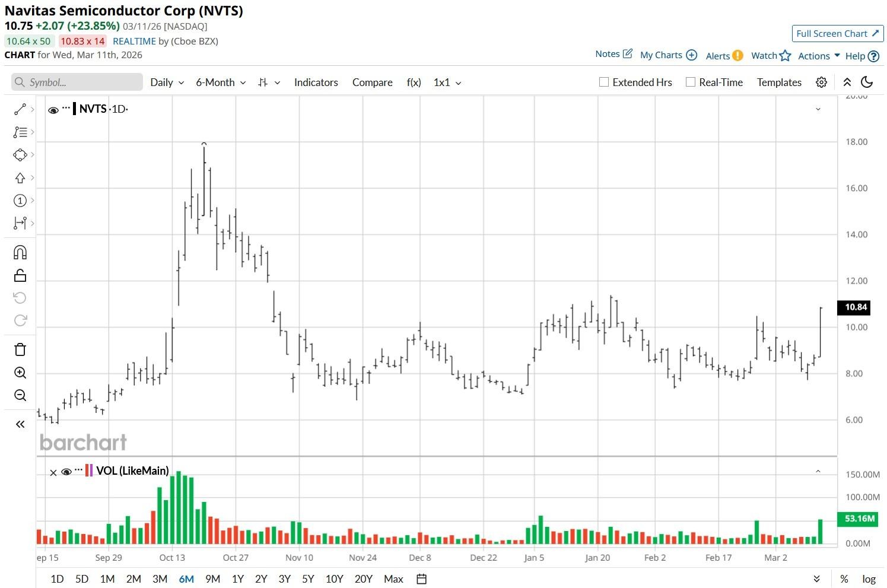Open the Fibonacci and annotation tools
The width and height of the screenshot is (887, 588).
(20, 132)
